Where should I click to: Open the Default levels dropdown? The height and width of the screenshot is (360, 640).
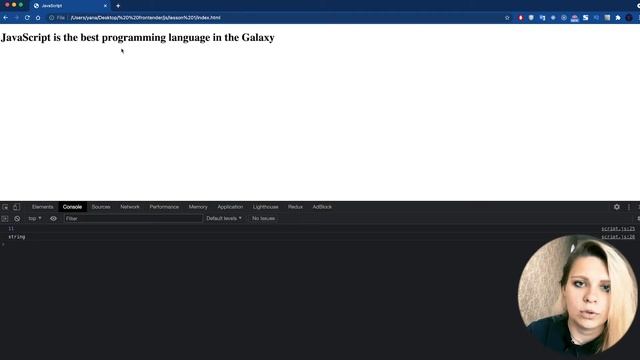coord(224,218)
